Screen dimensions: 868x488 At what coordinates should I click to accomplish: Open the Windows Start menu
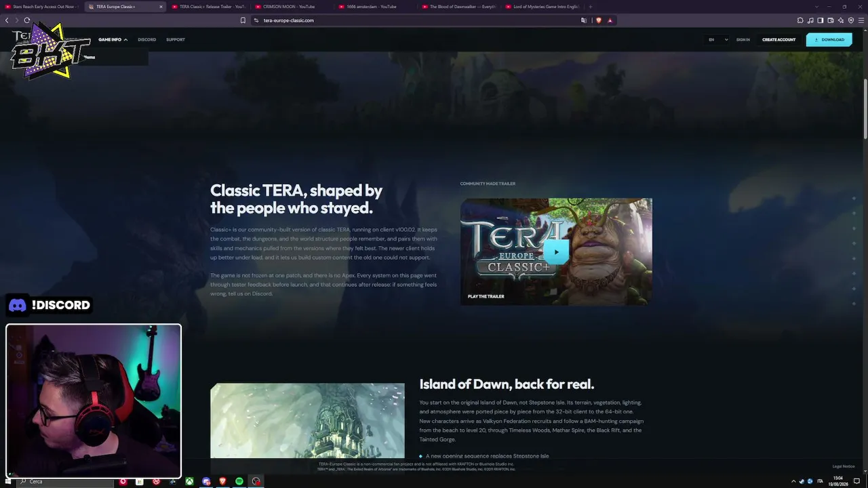click(7, 481)
